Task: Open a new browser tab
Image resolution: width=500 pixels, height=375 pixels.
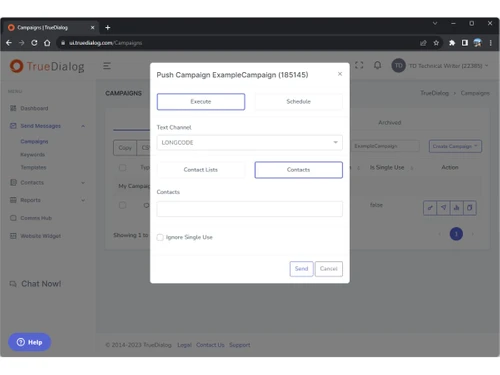Action: (x=108, y=28)
